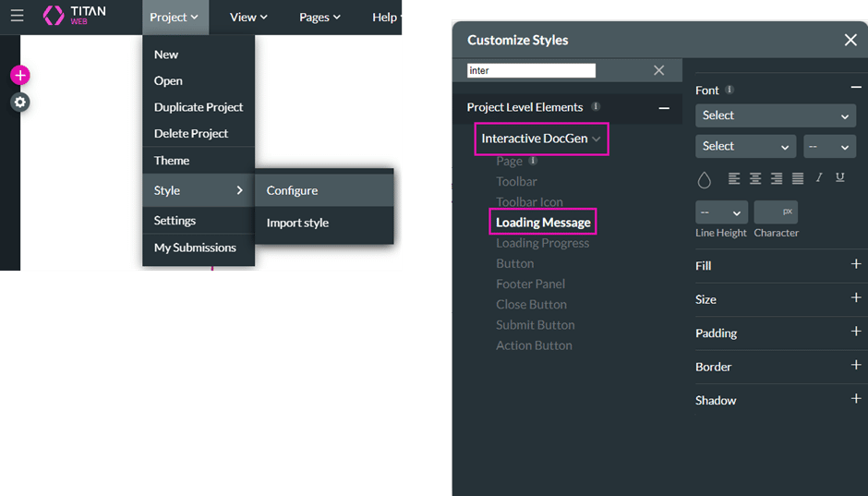Justify text in Font section
868x496 pixels.
(798, 178)
